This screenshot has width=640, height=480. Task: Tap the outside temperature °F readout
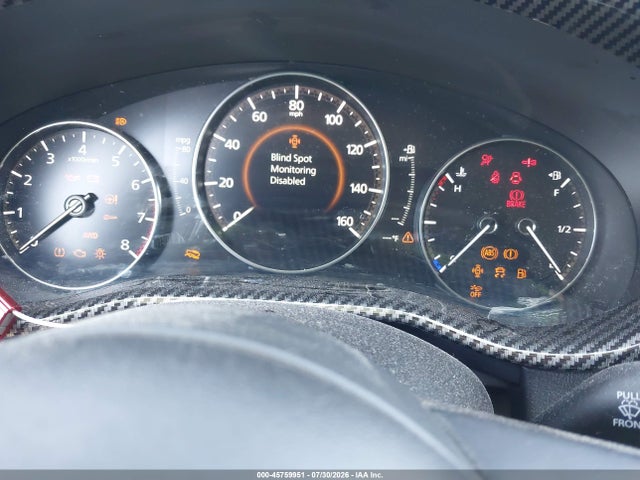(391, 238)
